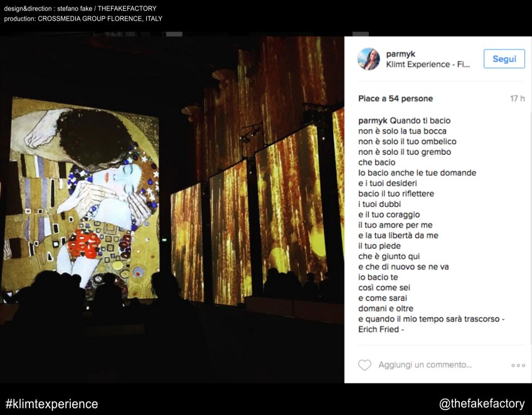Select the @thefakefactory handle text
This screenshot has height=415, width=532.
[482, 404]
